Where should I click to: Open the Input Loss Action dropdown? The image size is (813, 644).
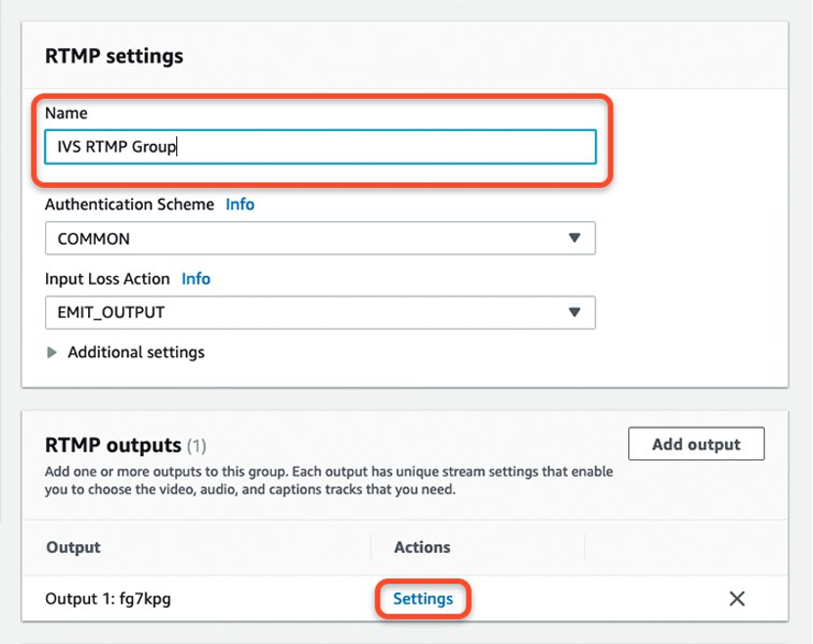[320, 312]
